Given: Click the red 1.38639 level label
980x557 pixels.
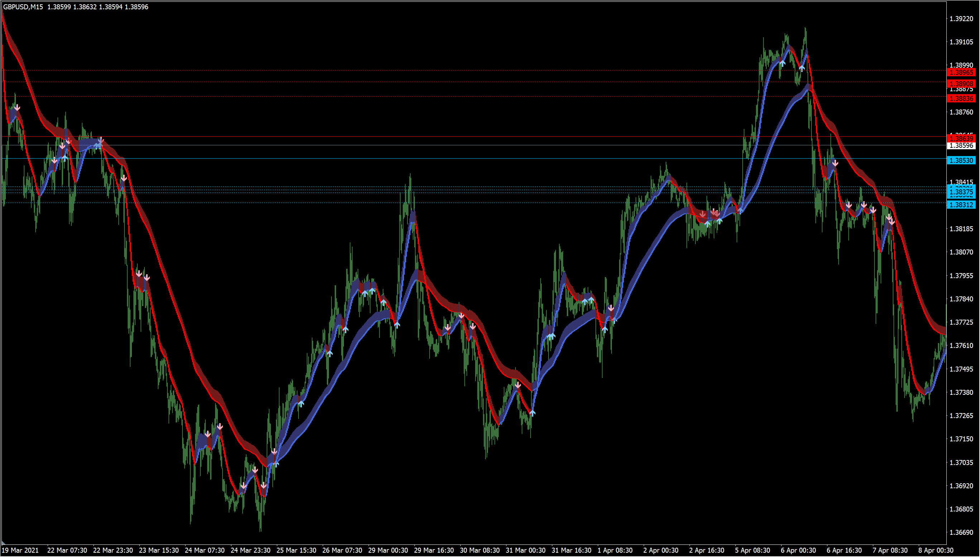Looking at the screenshot, I should pyautogui.click(x=961, y=139).
